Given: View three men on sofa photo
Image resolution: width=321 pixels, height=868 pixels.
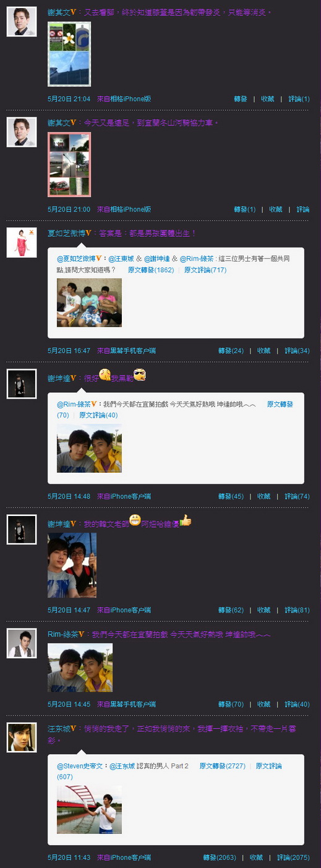Looking at the screenshot, I should tap(89, 303).
